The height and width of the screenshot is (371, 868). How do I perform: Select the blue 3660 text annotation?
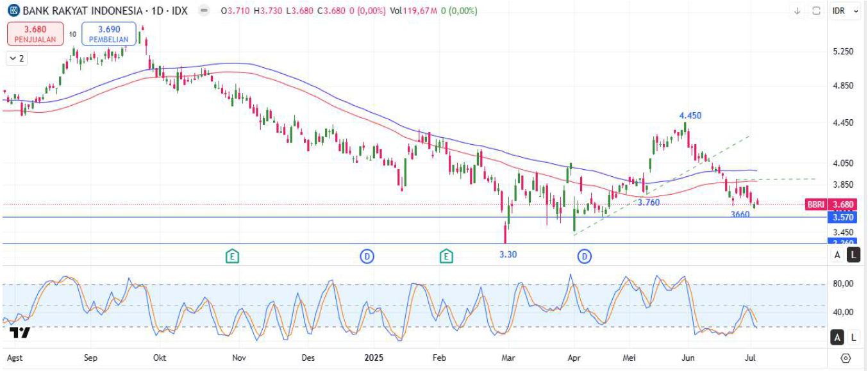(x=740, y=214)
